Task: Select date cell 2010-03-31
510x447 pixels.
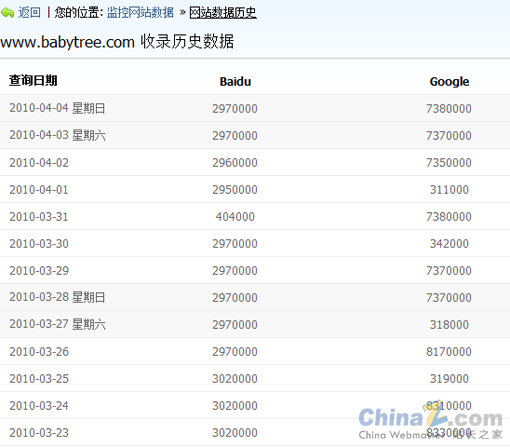Action: click(39, 217)
